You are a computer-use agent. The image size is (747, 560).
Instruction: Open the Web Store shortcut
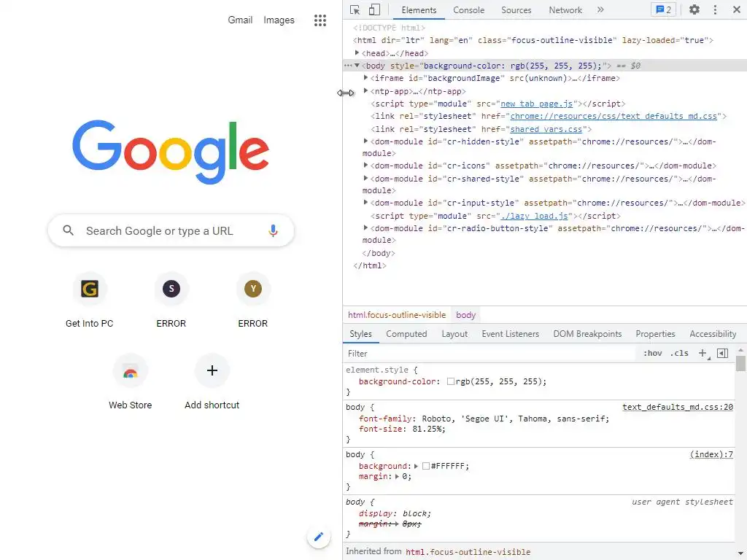point(130,381)
